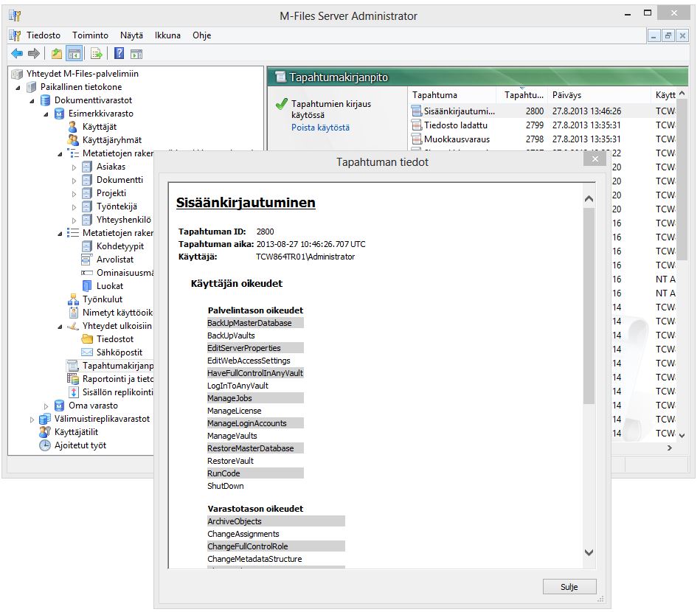Screen dimensions: 700x612
Task: Sort by the Tapahtuma column header
Action: tap(453, 95)
